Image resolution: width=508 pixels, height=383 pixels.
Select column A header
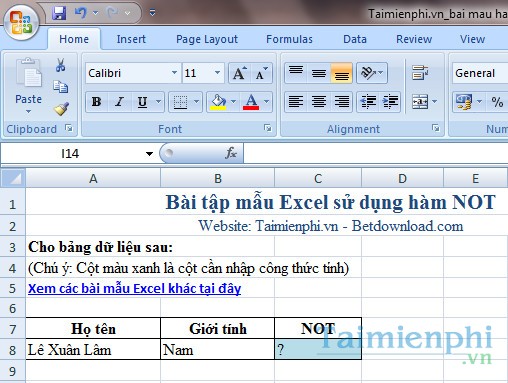tap(93, 179)
